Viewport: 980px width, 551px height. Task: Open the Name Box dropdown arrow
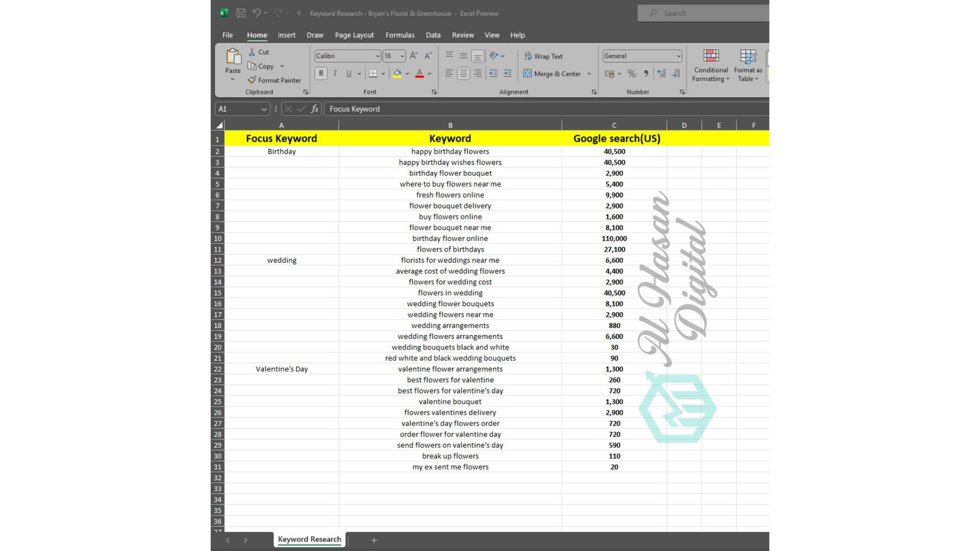[x=264, y=109]
